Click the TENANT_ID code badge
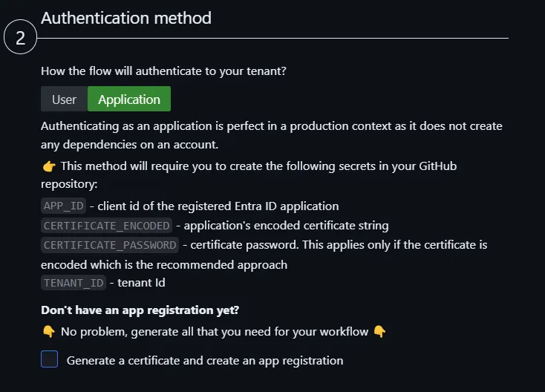Viewport: 545px width, 392px height. (x=75, y=282)
